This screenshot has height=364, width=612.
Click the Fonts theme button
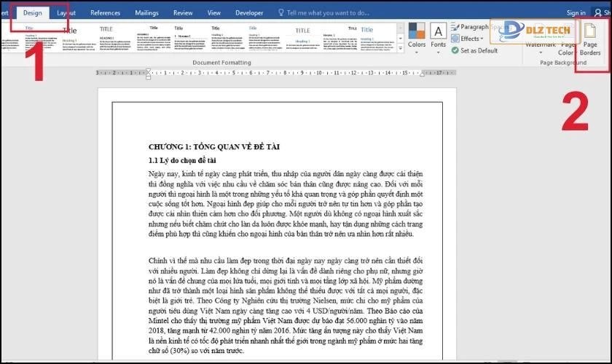coord(438,36)
